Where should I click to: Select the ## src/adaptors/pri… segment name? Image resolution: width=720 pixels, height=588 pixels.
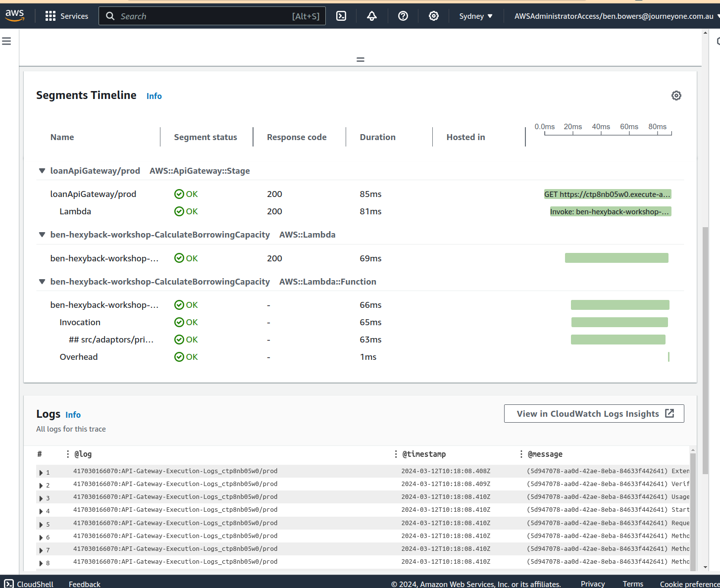111,340
